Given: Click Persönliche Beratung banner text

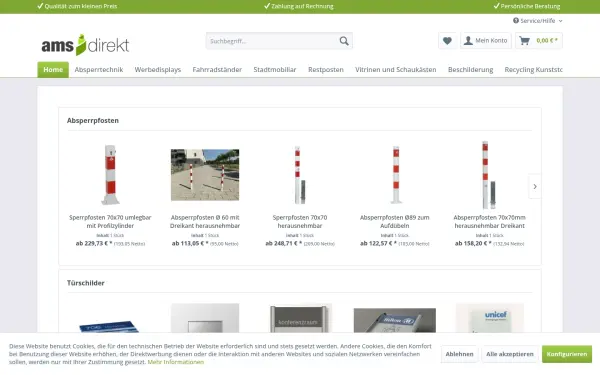Looking at the screenshot, I should [530, 6].
